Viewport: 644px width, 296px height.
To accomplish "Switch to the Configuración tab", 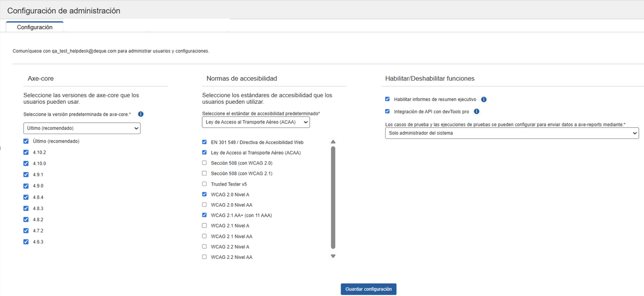I will click(35, 27).
